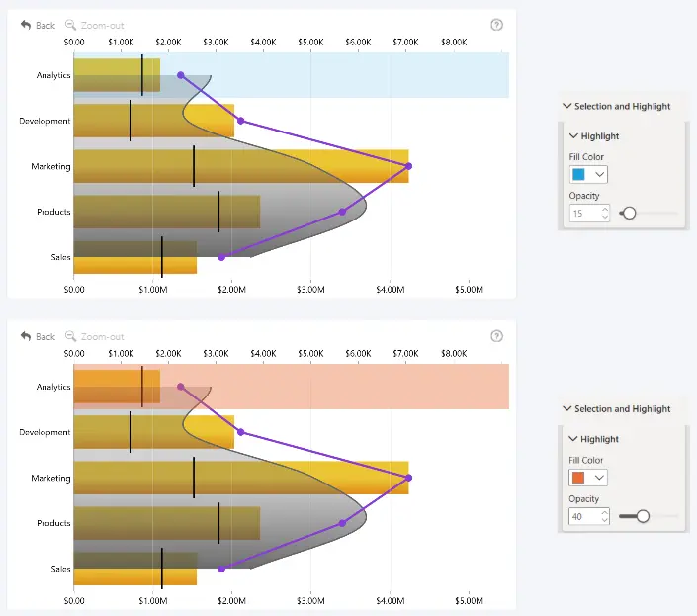Open help icon in the bottom chart
The height and width of the screenshot is (616, 697).
pyautogui.click(x=496, y=336)
